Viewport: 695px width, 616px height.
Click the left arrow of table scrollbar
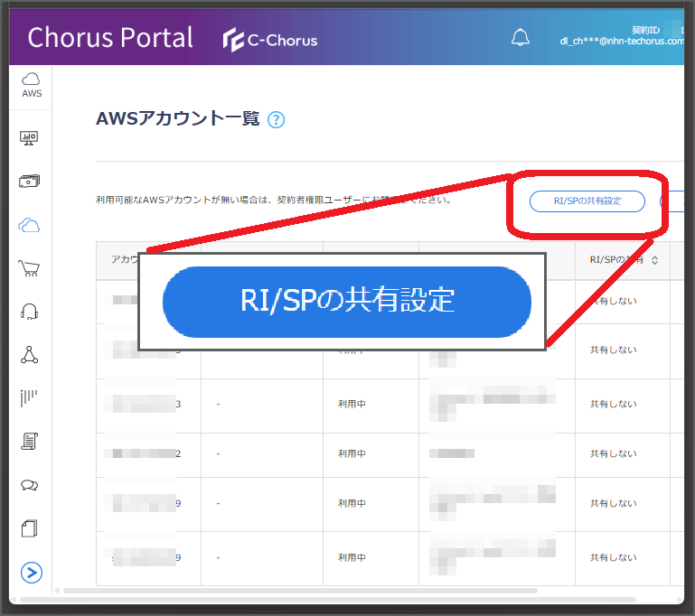point(57,591)
